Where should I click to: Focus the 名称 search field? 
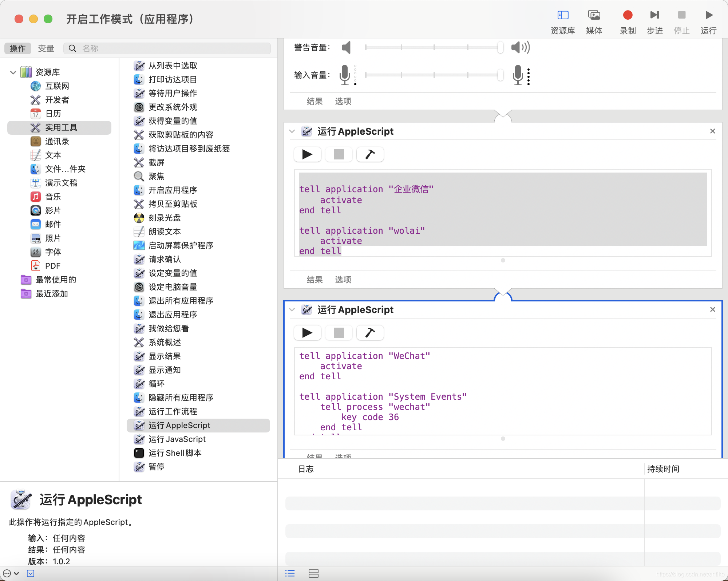167,48
